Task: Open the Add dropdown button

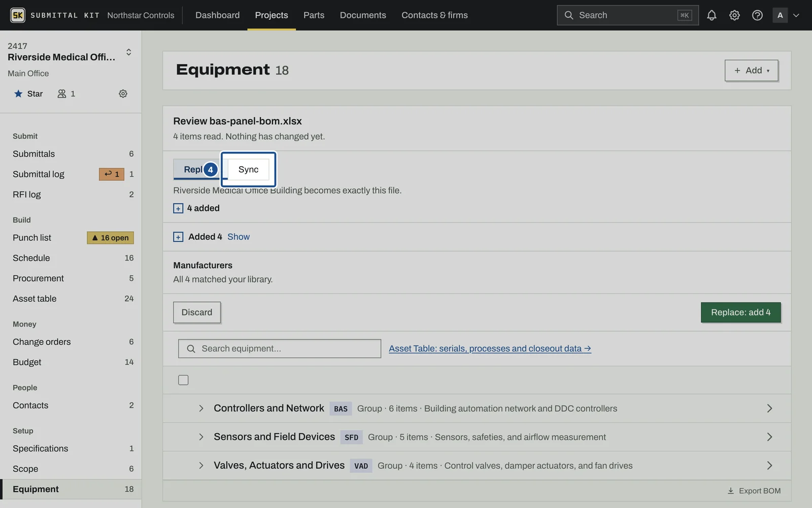Action: pyautogui.click(x=751, y=71)
